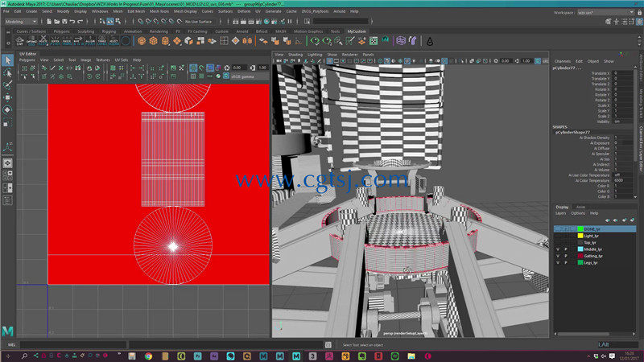Click the Translate X value field
This screenshot has height=362, width=644.
(x=623, y=73)
